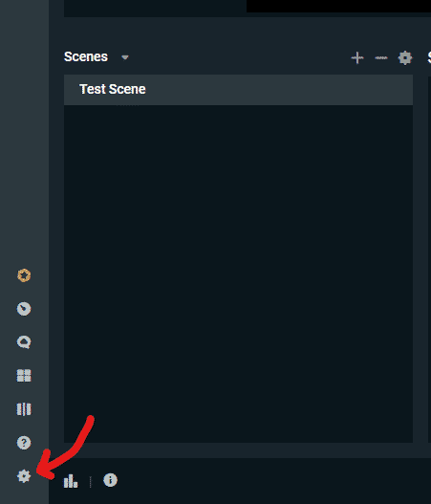Open performance stats bar chart icon
The height and width of the screenshot is (504, 431).
pyautogui.click(x=71, y=481)
